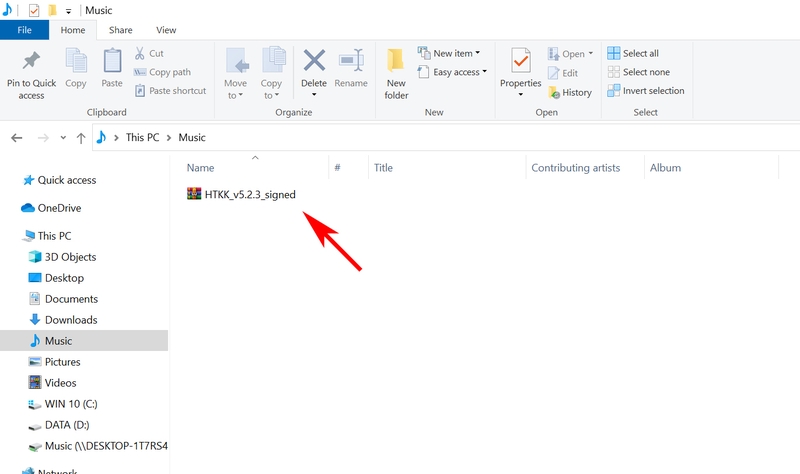The image size is (800, 474).
Task: Sort by Contributing artists column
Action: pos(576,167)
